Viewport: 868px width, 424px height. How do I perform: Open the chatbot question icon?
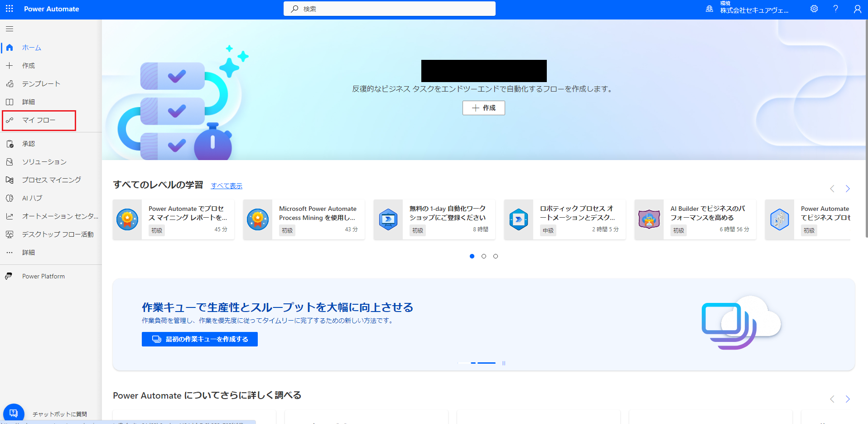click(x=14, y=413)
